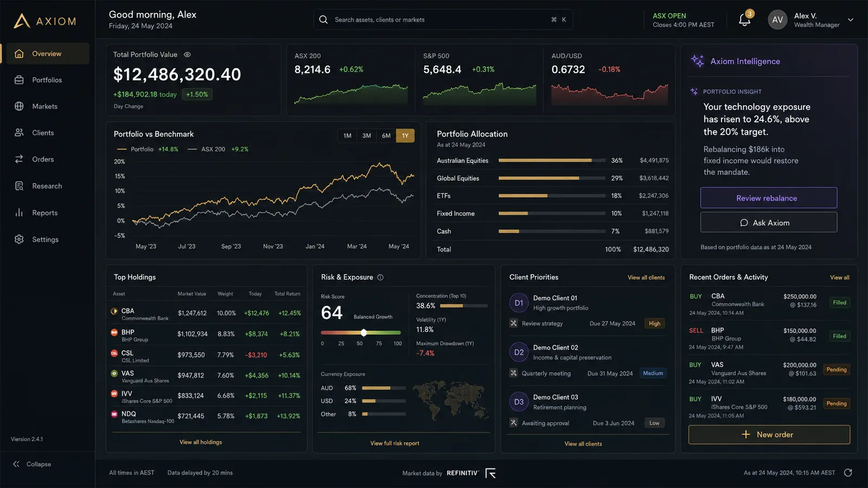The image size is (868, 488).
Task: Click the Australian Equities allocation bar
Action: click(x=552, y=160)
